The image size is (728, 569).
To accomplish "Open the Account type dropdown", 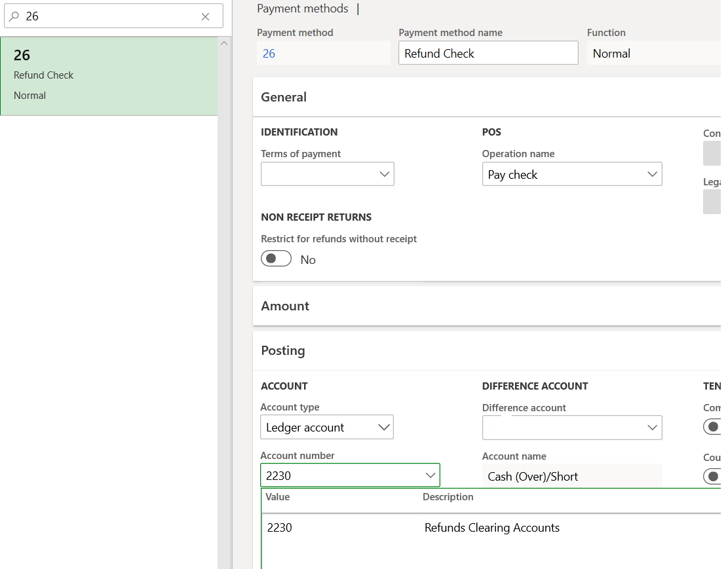I will (x=382, y=427).
